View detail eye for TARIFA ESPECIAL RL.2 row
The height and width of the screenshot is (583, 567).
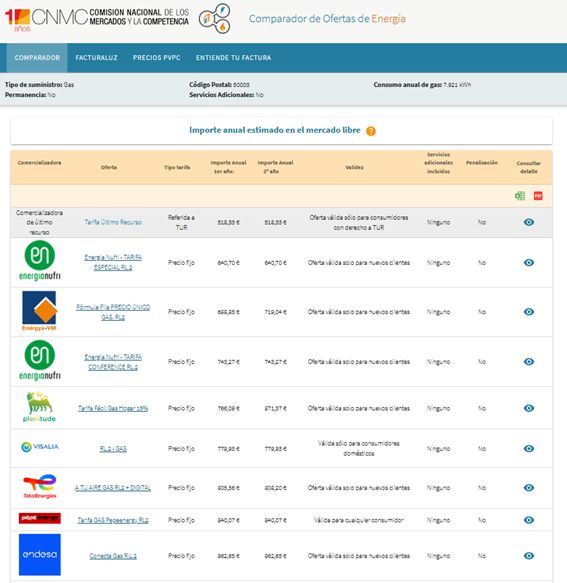529,262
